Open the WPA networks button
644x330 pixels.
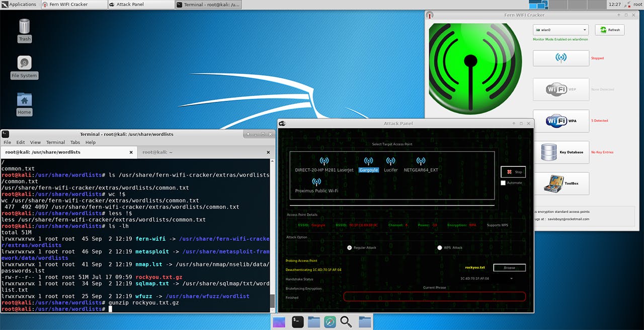click(560, 121)
